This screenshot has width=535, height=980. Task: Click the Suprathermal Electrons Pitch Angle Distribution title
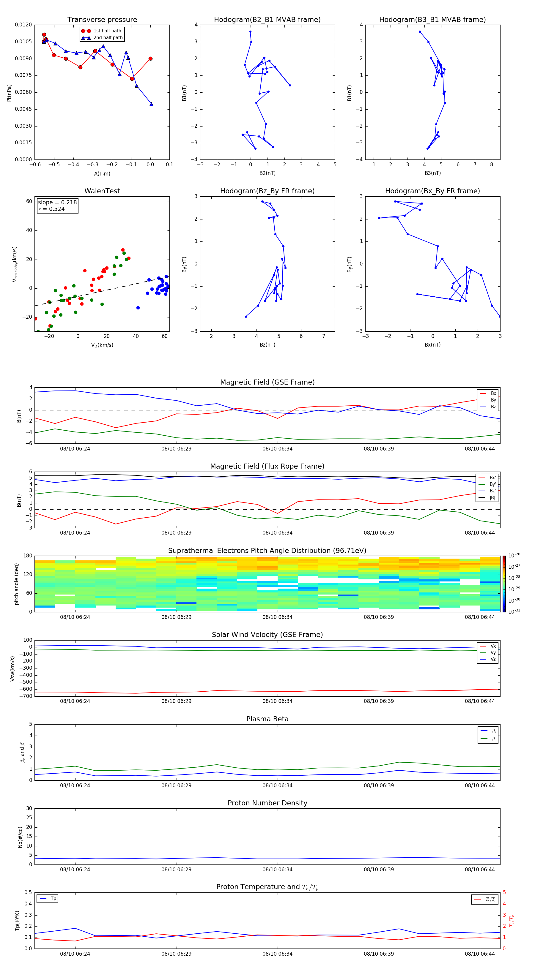[x=267, y=551]
